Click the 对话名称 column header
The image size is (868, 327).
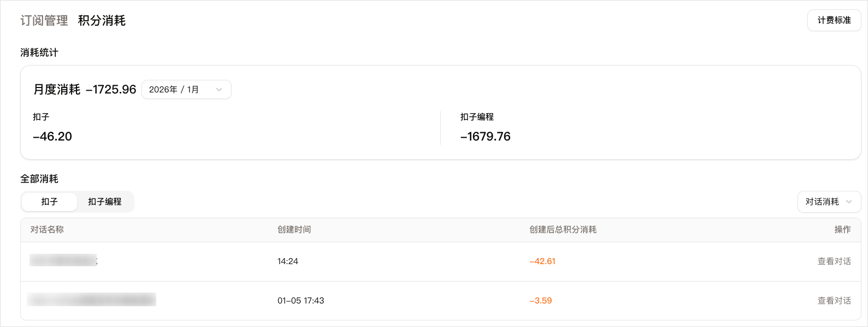[x=47, y=230]
